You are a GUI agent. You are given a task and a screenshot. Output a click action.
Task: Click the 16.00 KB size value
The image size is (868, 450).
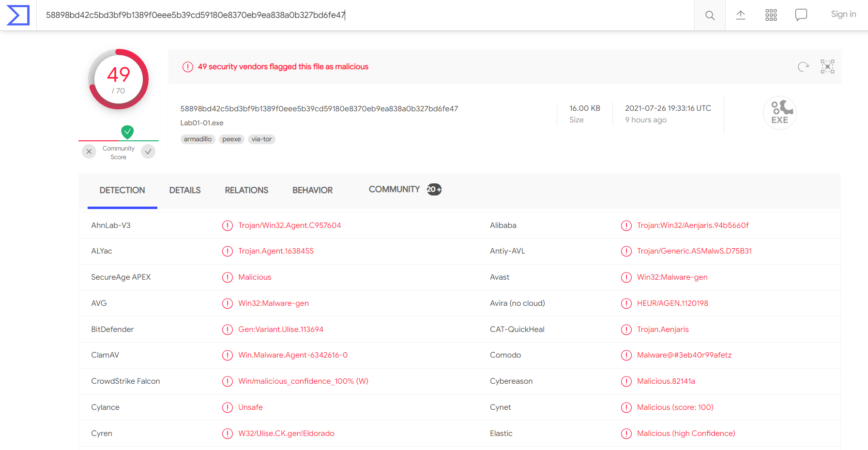pos(585,108)
